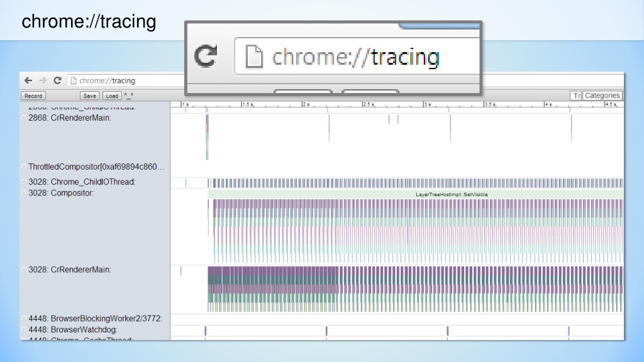Select the ThrottledCompositor[0xaf69894c860… label
This screenshot has height=362, width=644.
point(96,167)
